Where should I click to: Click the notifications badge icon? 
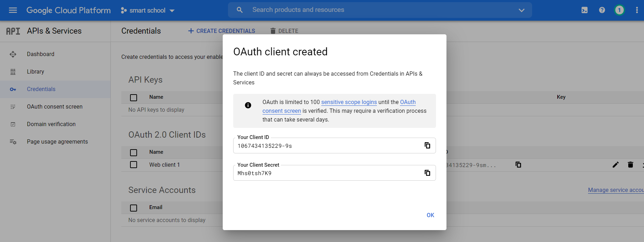tap(619, 10)
